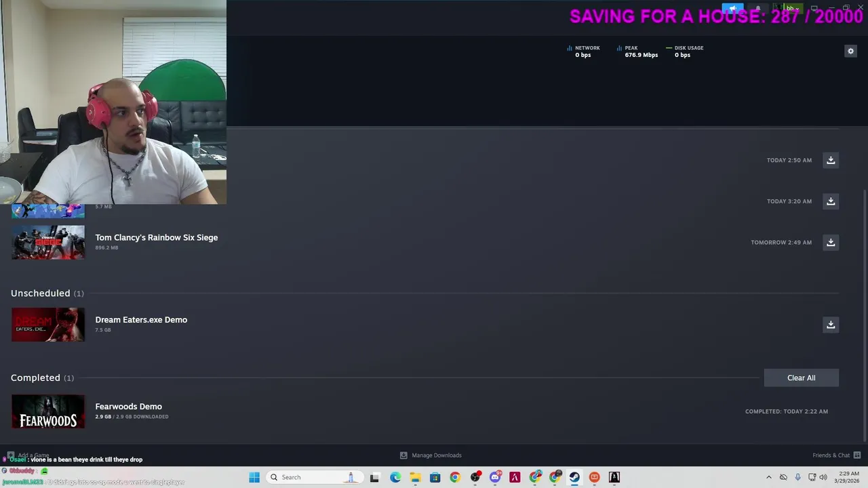
Task: Open the volume tray icon
Action: [x=823, y=477]
